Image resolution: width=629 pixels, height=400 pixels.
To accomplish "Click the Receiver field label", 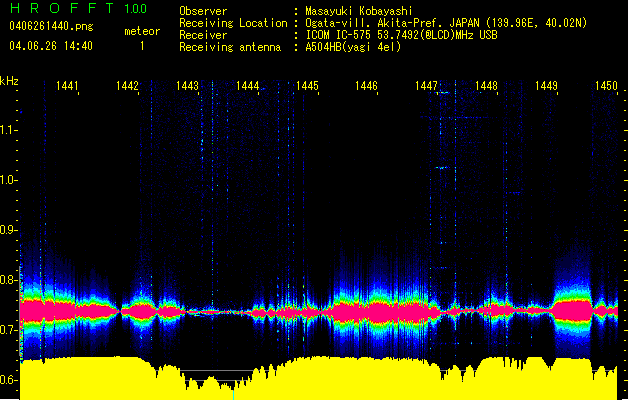I will tap(203, 35).
